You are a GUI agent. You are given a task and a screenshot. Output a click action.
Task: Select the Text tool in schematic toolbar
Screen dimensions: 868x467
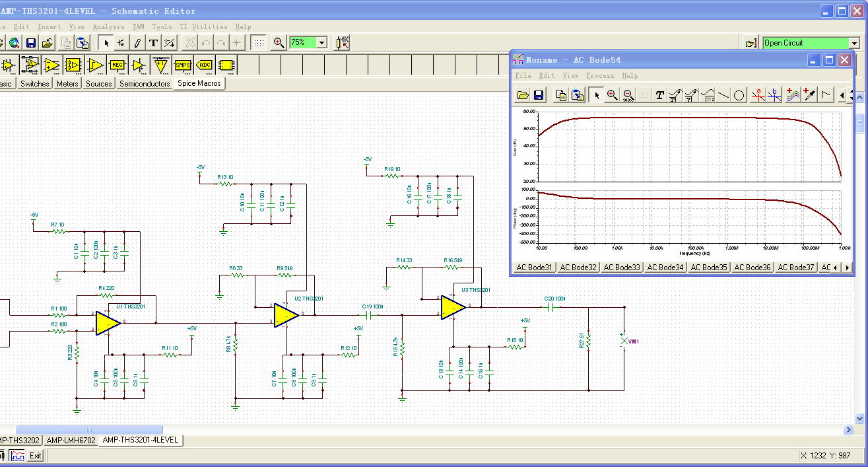tap(153, 43)
